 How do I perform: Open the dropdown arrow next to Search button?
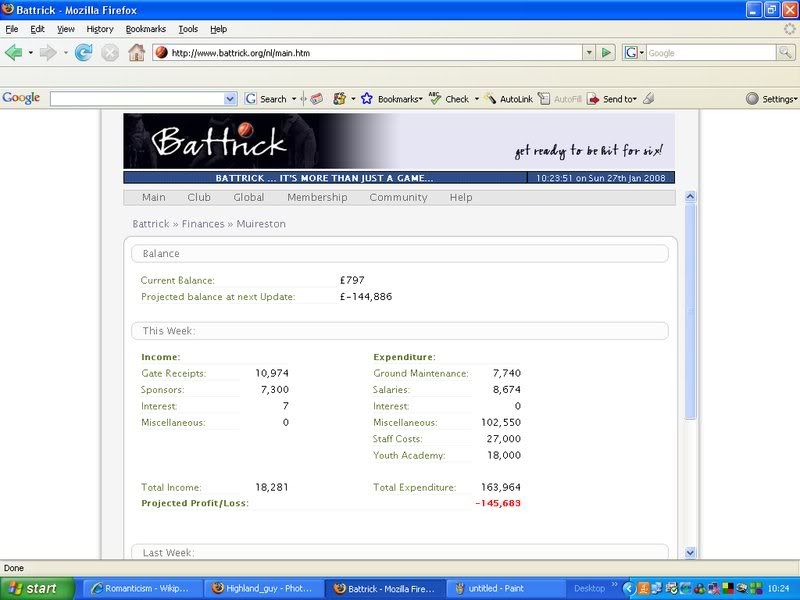(294, 99)
